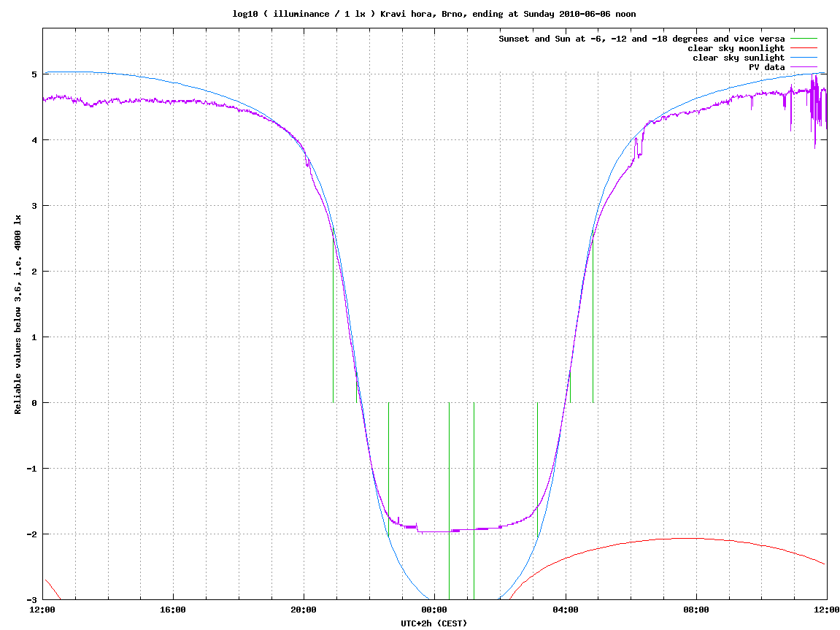Viewport: 840px width, 630px height.
Task: Click the x-axis tick label 16:00
Action: click(x=173, y=610)
